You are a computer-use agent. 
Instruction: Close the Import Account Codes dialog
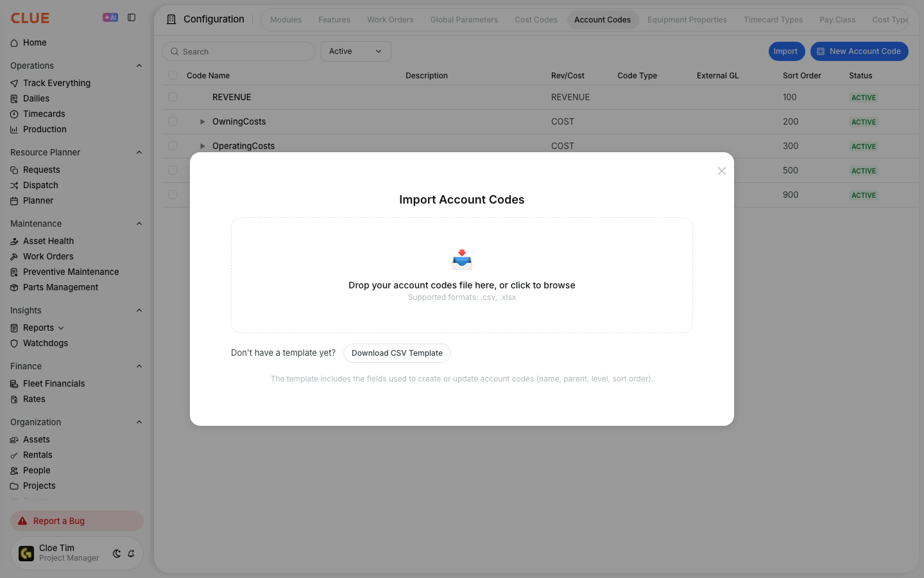tap(722, 171)
